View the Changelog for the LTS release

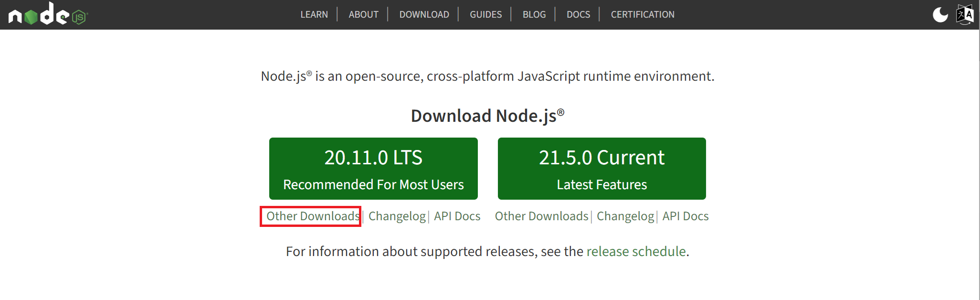pos(397,216)
